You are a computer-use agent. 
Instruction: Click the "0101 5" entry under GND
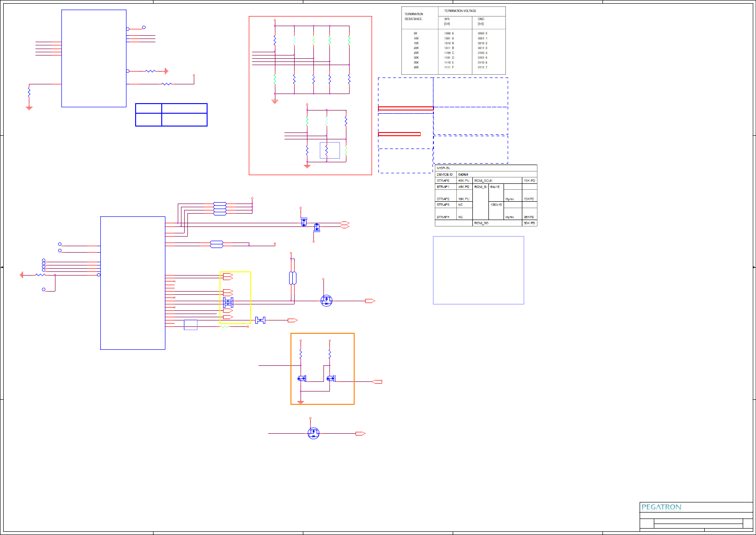pos(482,58)
